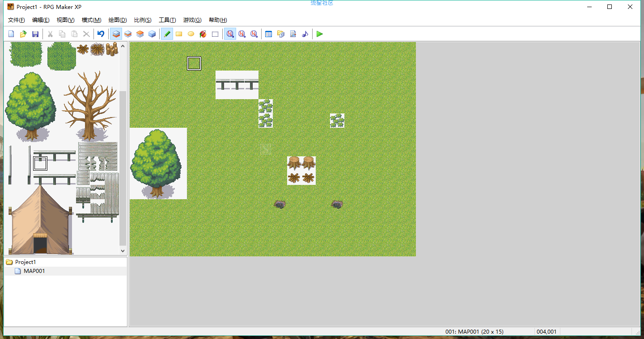Click the status bar text 001: MAP001 (20 x 15)
The width and height of the screenshot is (644, 339).
[x=475, y=332]
